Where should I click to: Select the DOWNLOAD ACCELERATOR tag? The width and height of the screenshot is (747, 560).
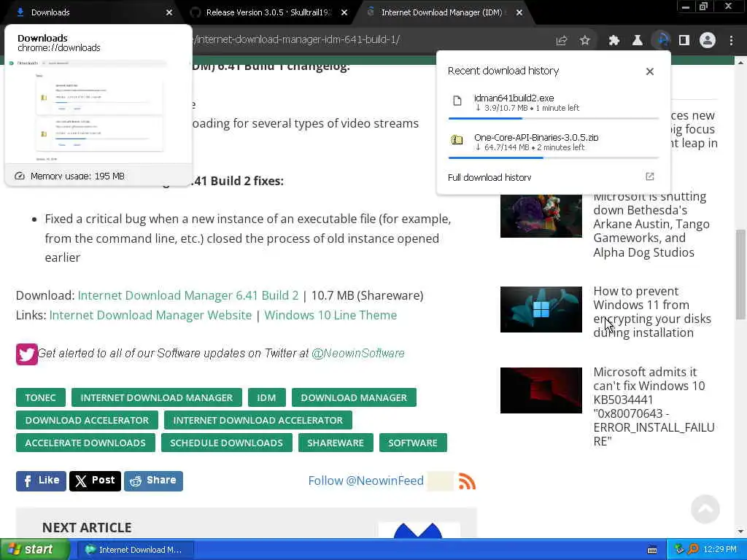click(x=87, y=421)
